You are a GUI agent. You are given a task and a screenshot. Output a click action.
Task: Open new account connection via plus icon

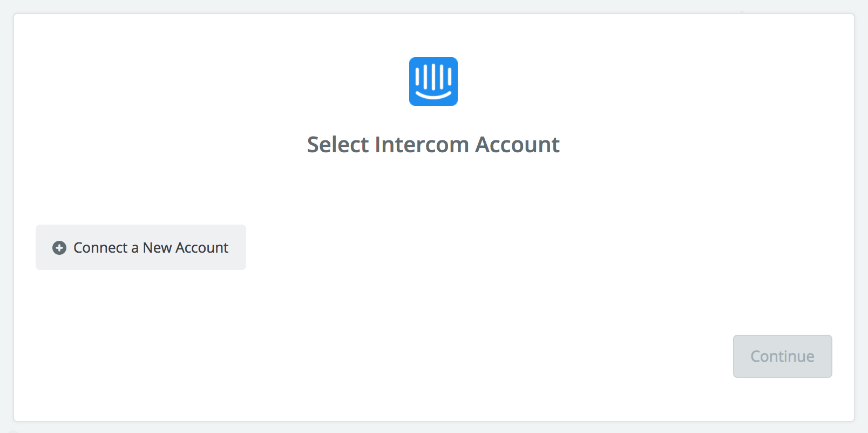[x=59, y=248]
